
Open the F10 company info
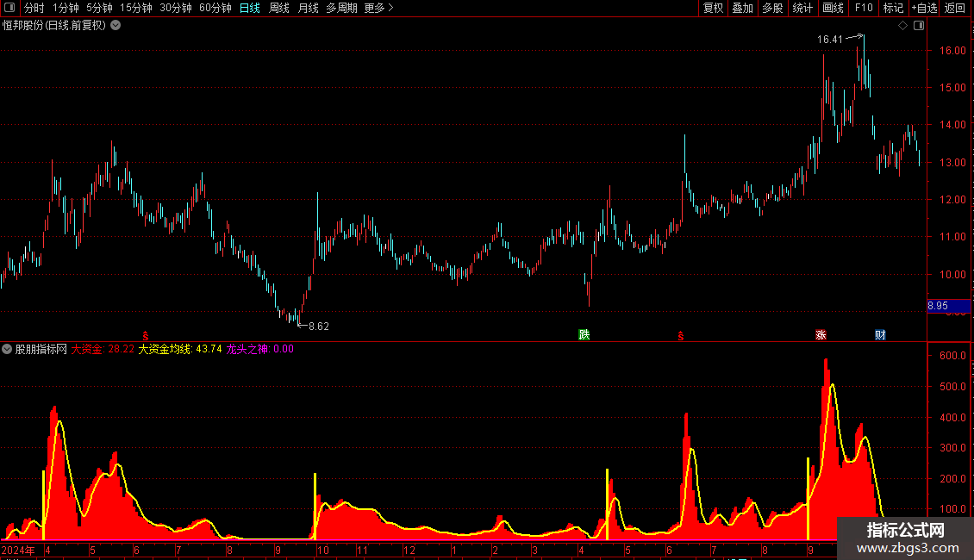[864, 8]
